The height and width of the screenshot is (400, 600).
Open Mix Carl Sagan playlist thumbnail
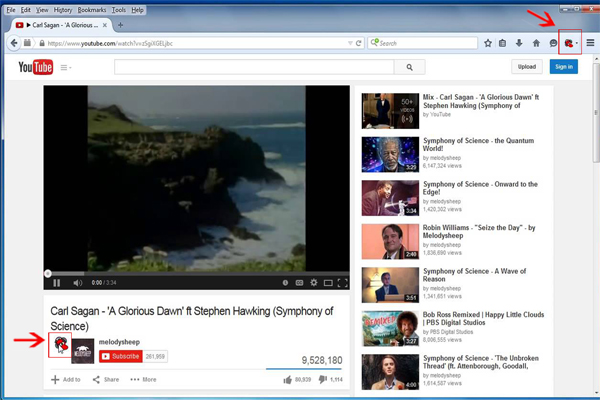390,111
